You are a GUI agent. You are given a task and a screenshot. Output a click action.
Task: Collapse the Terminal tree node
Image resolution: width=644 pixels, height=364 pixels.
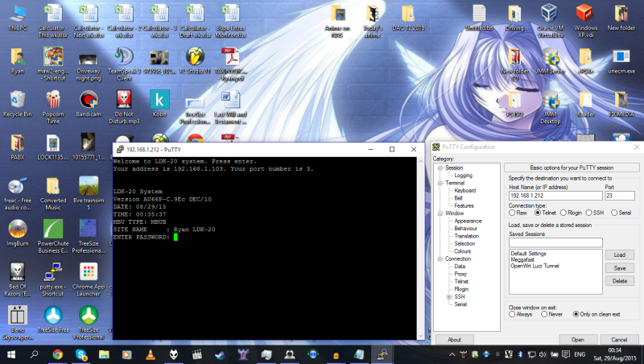[x=440, y=184]
